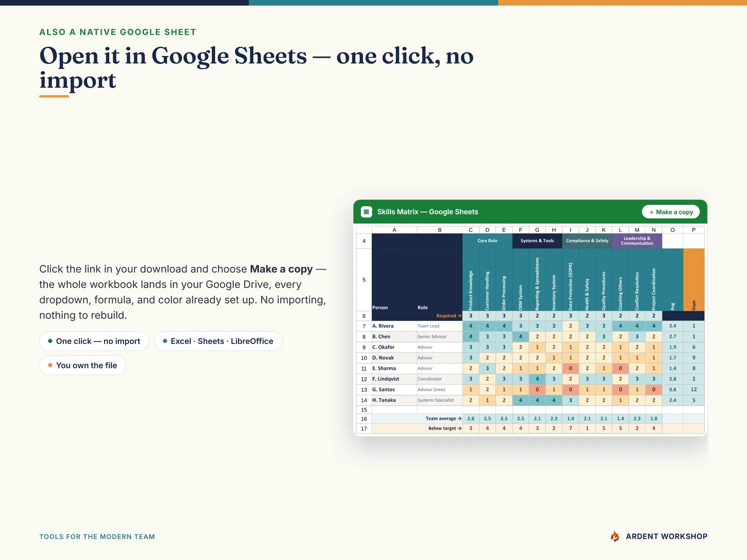Click the D. Novak name cell
The height and width of the screenshot is (560, 747).
(395, 358)
